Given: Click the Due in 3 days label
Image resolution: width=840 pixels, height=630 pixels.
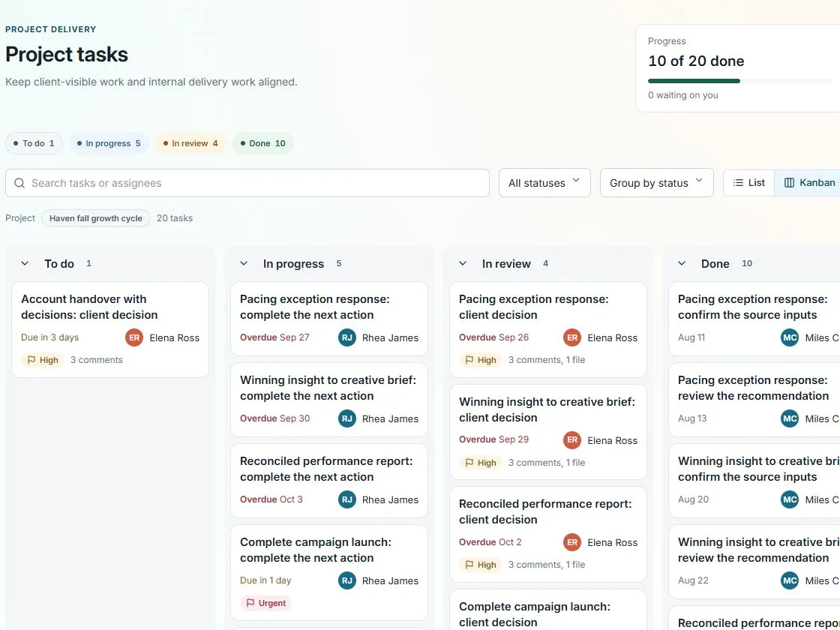Looking at the screenshot, I should click(49, 337).
